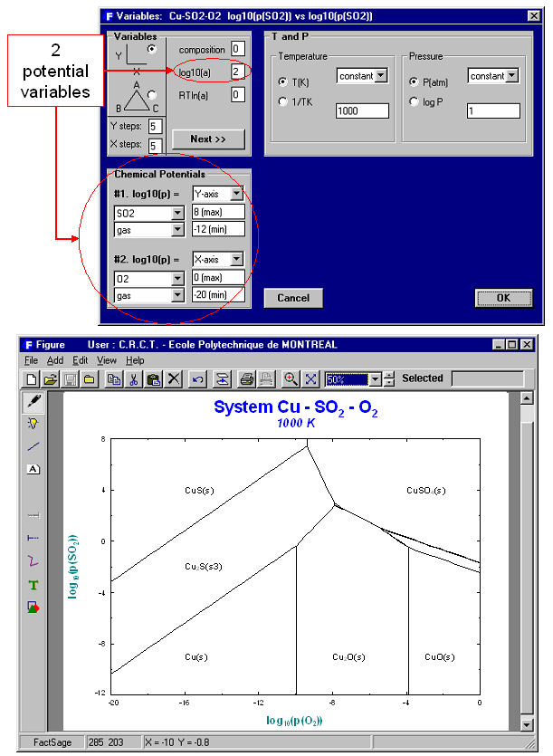Click the undo arrow icon
The height and width of the screenshot is (756, 553).
[x=196, y=379]
